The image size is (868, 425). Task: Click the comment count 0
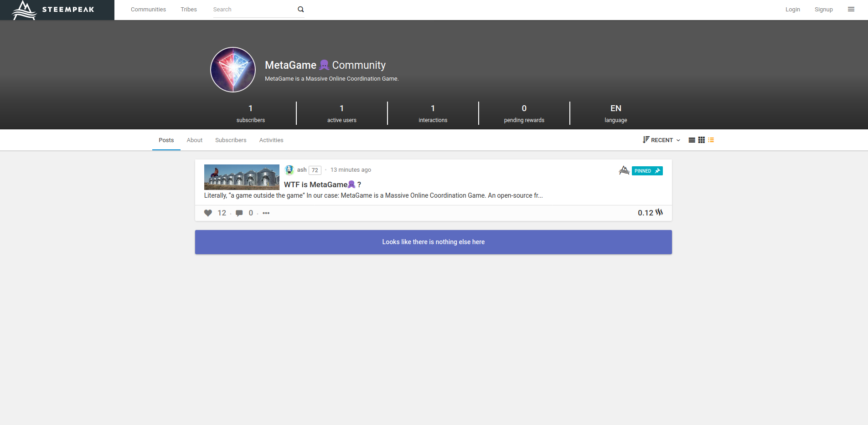[251, 213]
